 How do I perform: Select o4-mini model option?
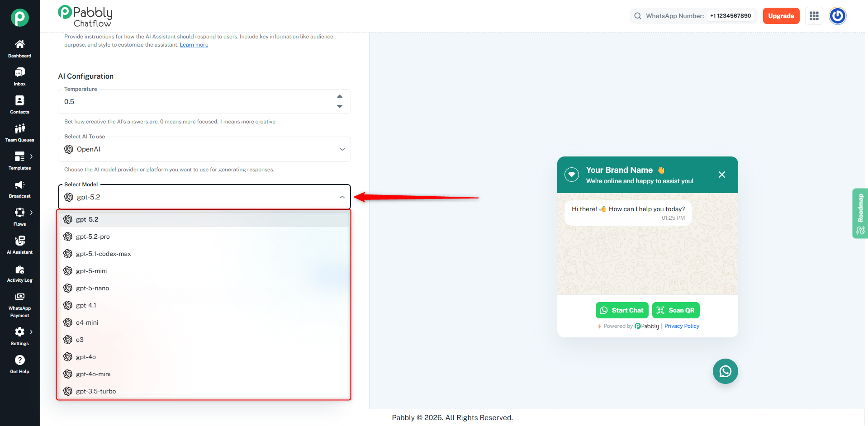204,322
